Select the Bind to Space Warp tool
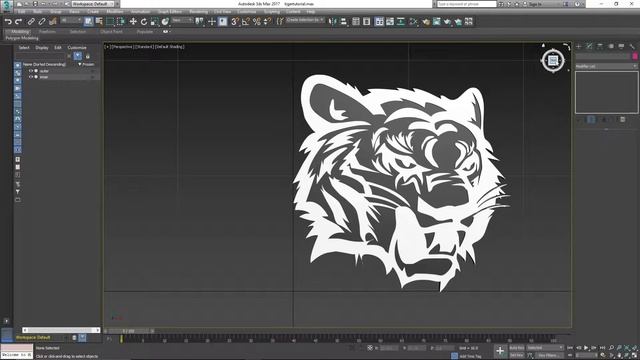Viewport: 640px width, 360px height. click(x=53, y=22)
